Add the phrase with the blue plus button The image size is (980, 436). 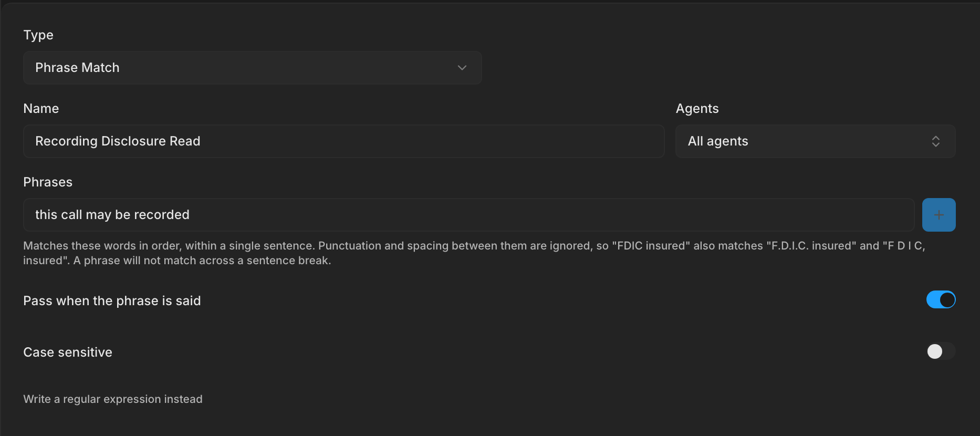(939, 215)
